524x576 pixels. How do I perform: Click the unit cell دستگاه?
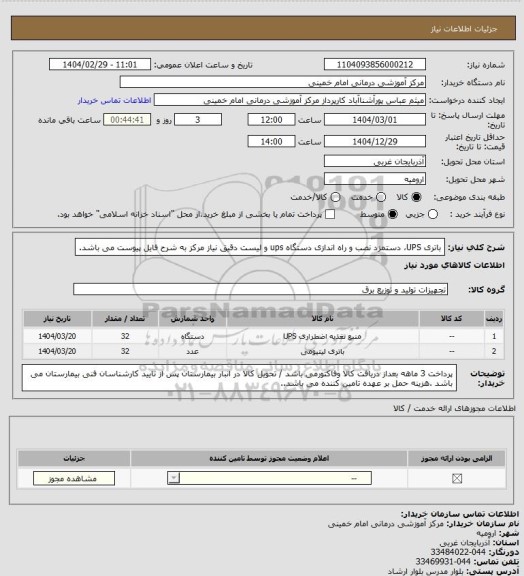pos(193,336)
